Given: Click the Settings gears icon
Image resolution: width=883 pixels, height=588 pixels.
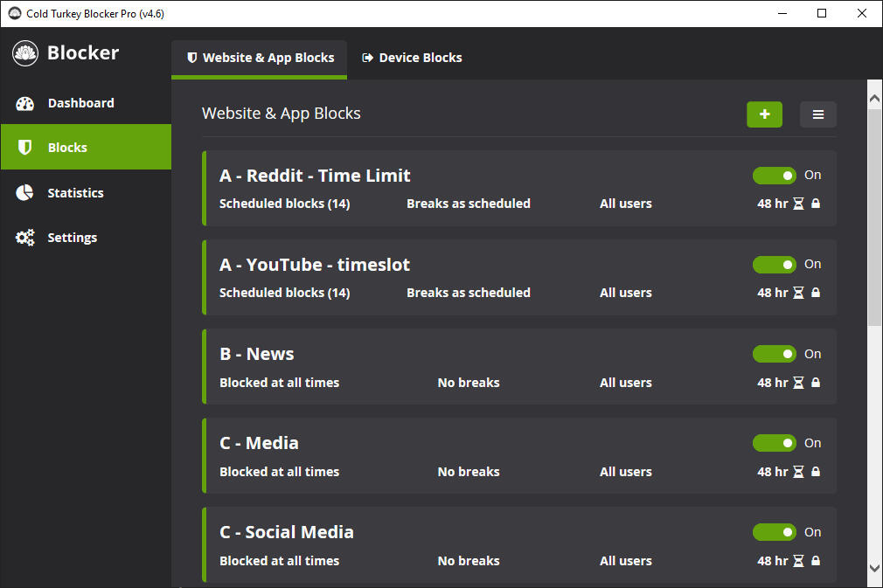Looking at the screenshot, I should [25, 238].
